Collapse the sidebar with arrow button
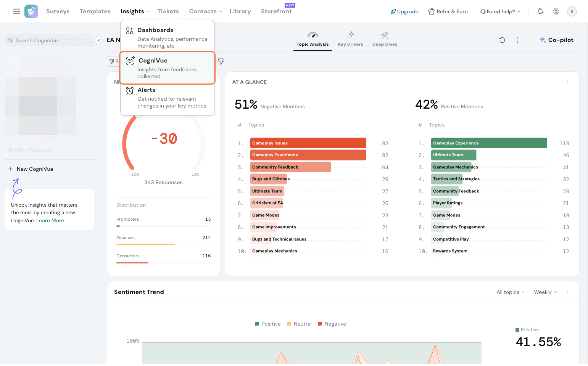The height and width of the screenshot is (366, 588). pos(99,40)
